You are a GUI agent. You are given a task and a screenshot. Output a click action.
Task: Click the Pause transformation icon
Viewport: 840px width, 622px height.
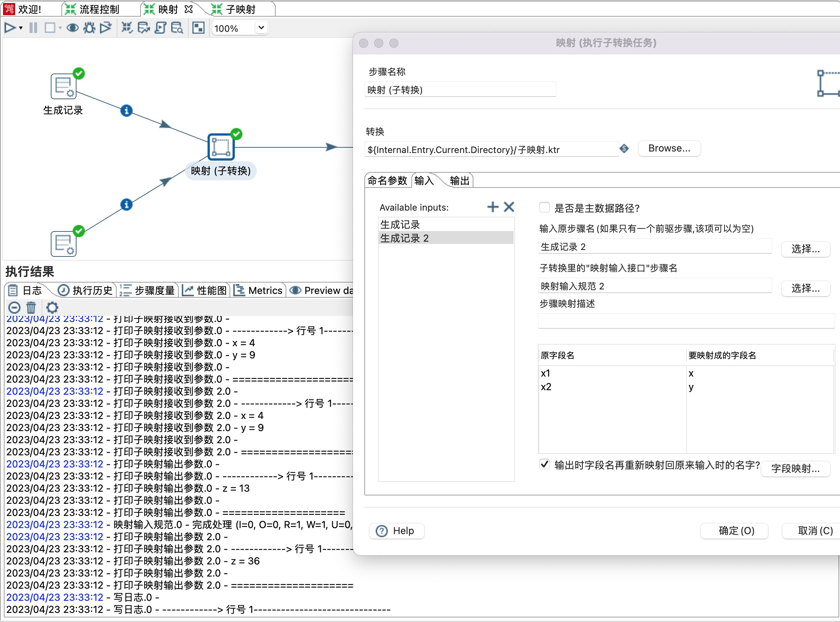pyautogui.click(x=33, y=28)
